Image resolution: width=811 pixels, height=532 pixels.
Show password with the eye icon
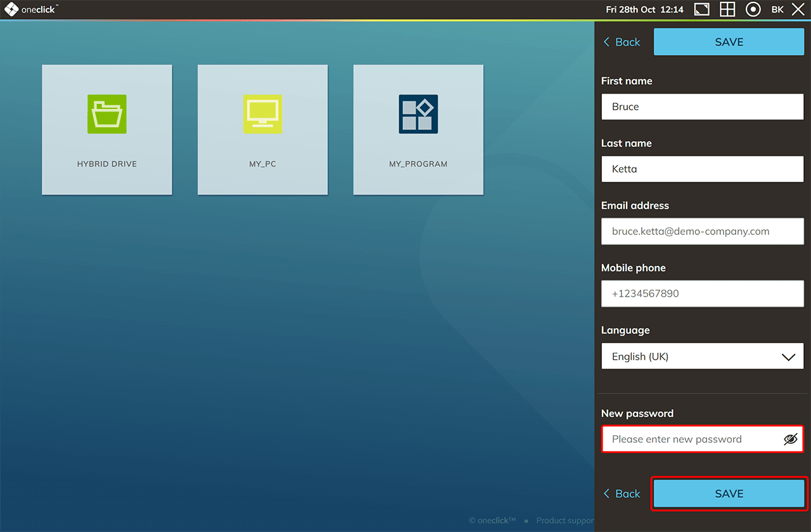coord(790,440)
